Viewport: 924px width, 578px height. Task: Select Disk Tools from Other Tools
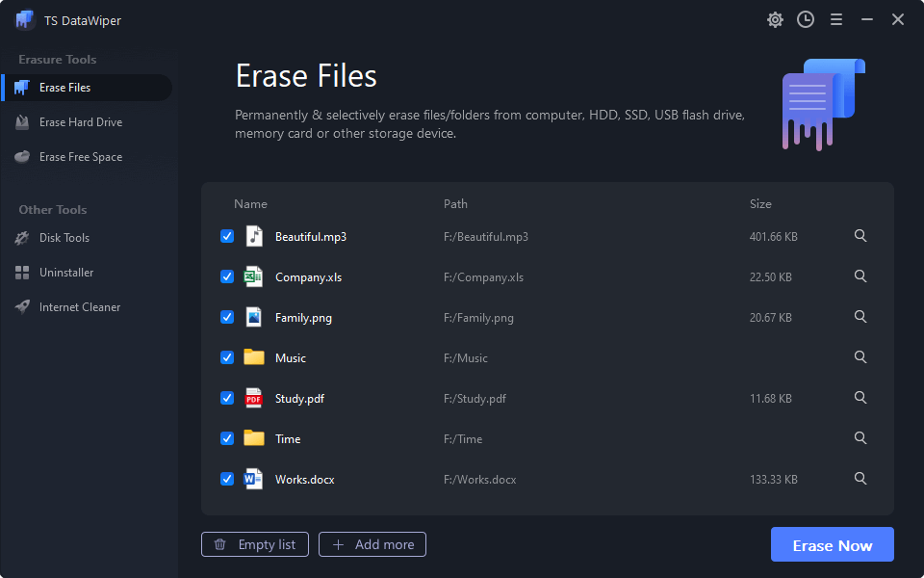tap(64, 238)
